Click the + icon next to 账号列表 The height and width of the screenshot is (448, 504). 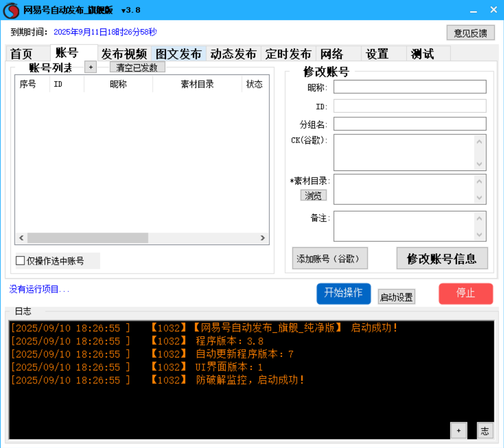91,67
